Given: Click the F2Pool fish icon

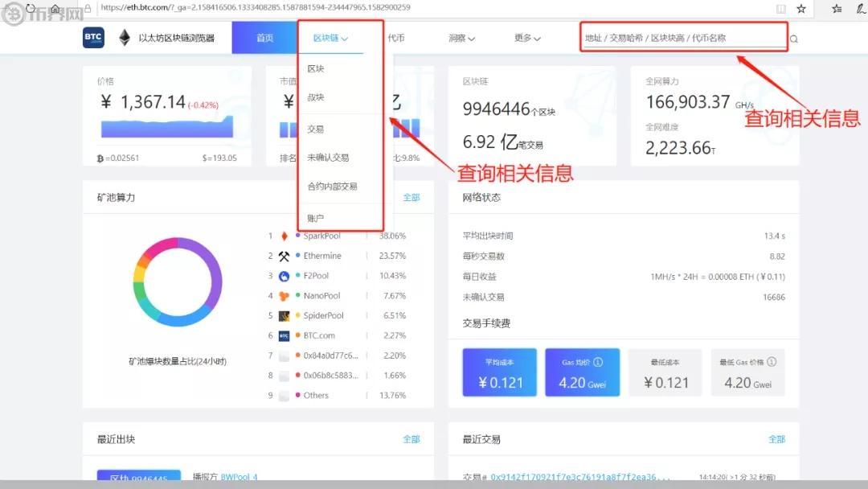Looking at the screenshot, I should point(284,276).
